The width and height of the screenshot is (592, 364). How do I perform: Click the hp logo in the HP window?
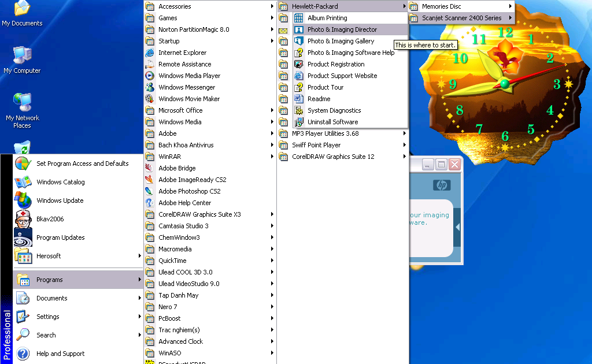pos(442,185)
